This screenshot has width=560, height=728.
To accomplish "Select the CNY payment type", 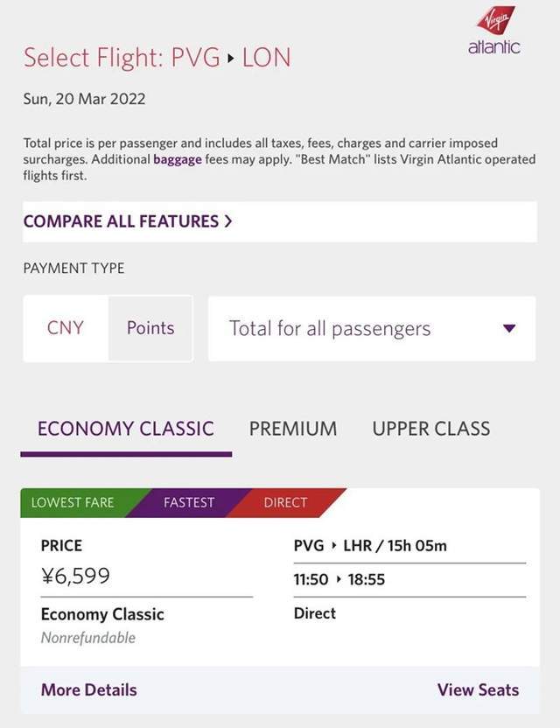I will click(66, 328).
